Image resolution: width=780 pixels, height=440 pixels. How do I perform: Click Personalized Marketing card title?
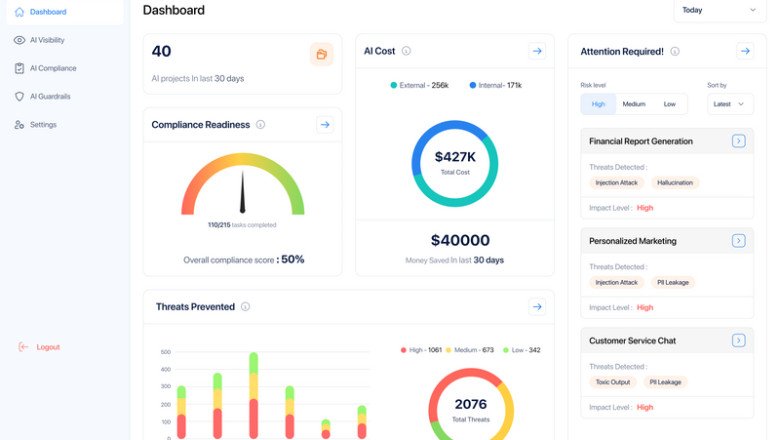tap(633, 241)
